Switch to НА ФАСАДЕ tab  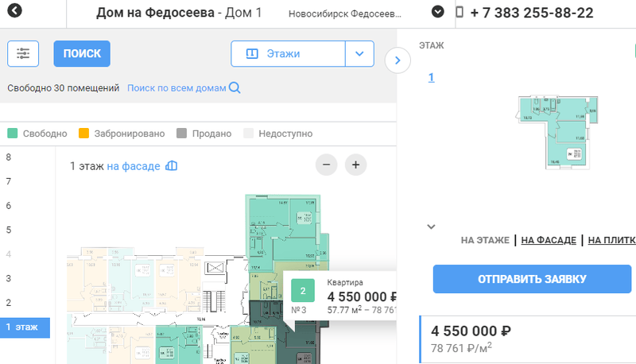coord(549,240)
